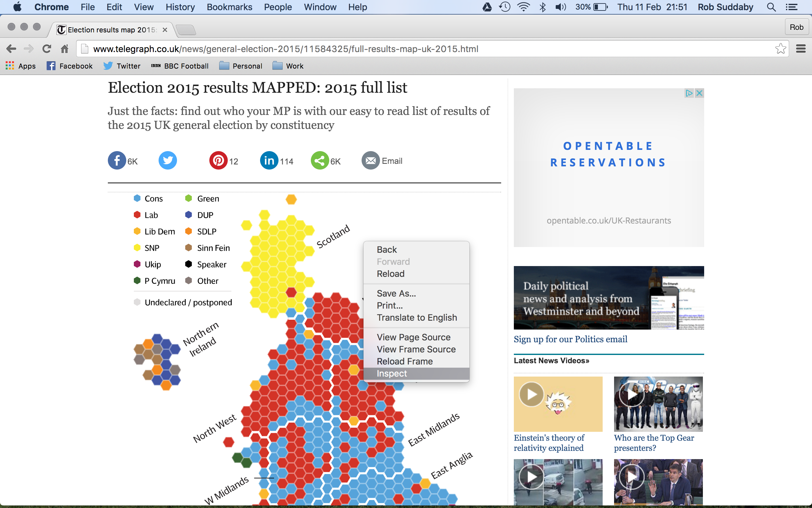Share article on LinkedIn icon
Screen dimensions: 812x508
pos(269,161)
